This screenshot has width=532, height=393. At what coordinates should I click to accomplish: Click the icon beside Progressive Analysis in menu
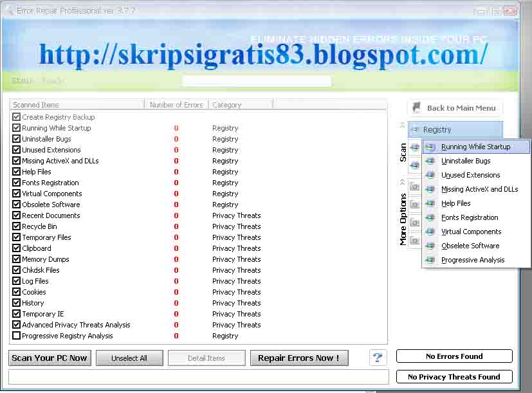(x=430, y=260)
